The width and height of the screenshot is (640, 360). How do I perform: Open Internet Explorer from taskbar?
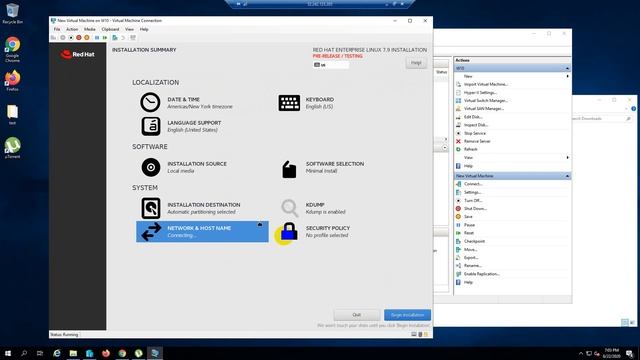click(57, 353)
